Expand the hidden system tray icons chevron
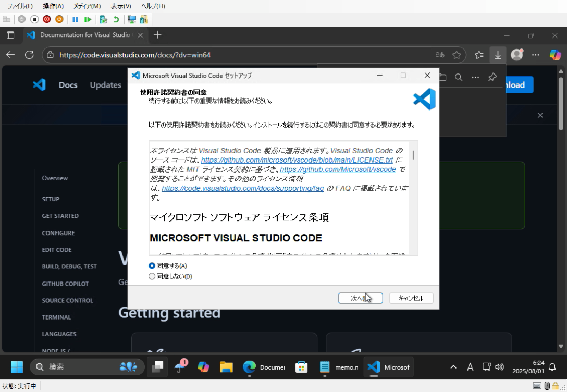The height and width of the screenshot is (392, 567). pos(453,367)
